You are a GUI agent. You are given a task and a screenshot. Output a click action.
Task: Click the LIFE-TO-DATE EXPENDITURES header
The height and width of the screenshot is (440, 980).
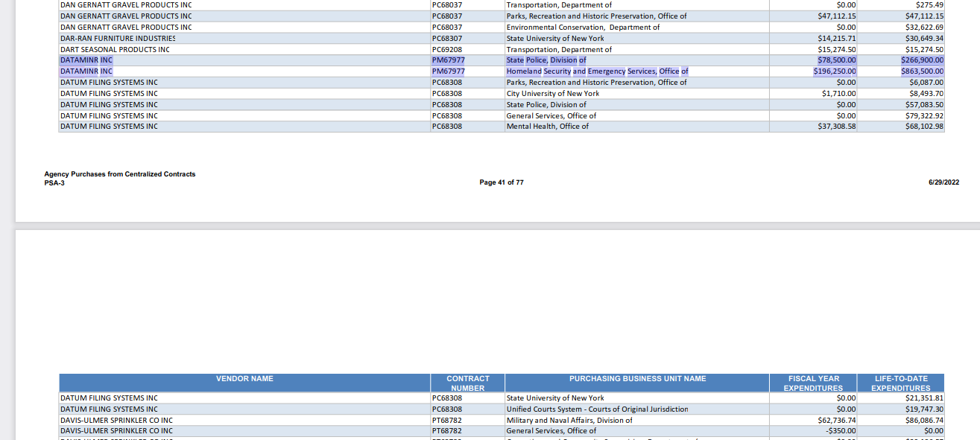click(x=901, y=383)
